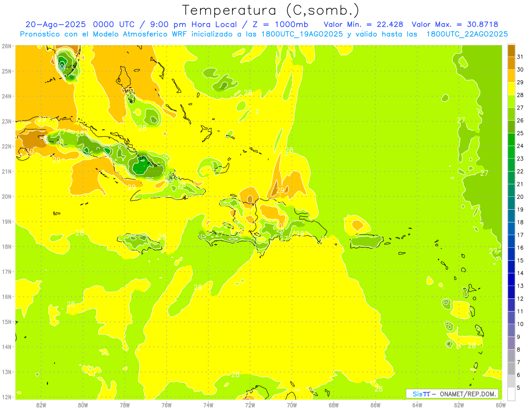Click the latitude label '12N'

point(7,397)
